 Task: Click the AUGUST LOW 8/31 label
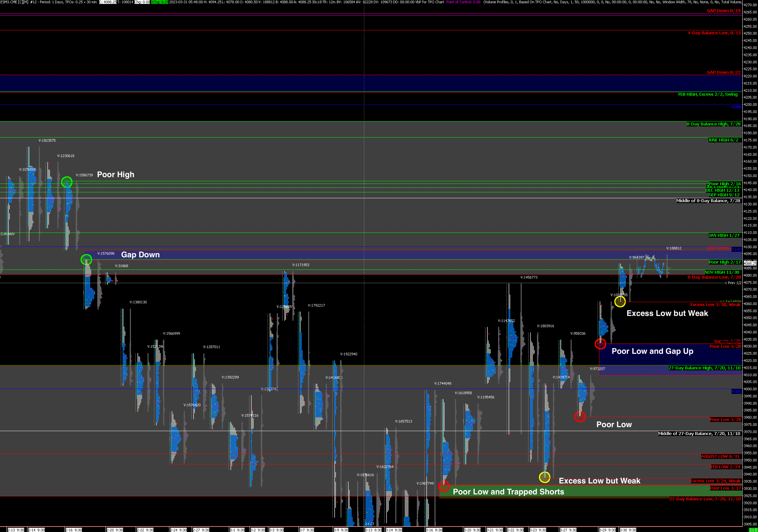pos(721,456)
